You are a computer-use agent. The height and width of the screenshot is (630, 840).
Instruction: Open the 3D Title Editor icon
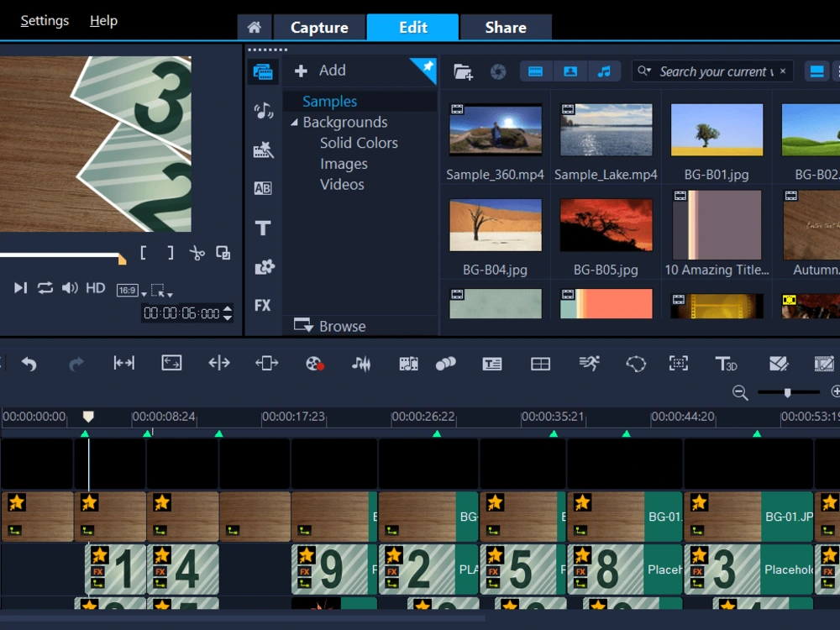(726, 364)
